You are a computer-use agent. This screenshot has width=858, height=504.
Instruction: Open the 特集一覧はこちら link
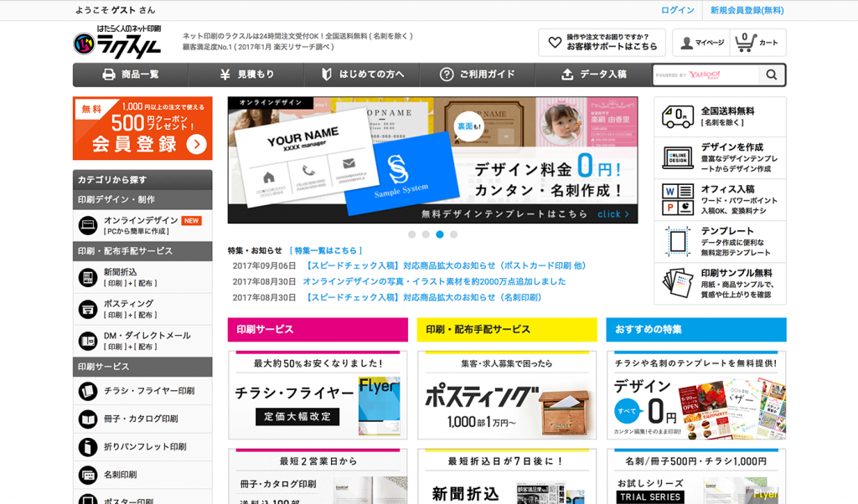click(326, 250)
